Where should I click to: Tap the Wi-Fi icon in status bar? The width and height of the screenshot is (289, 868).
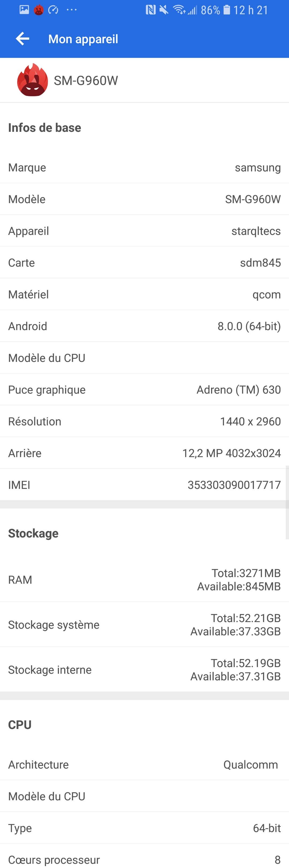pos(179,10)
